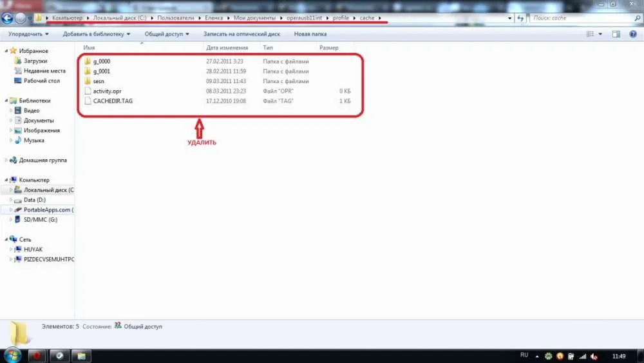Expand the Домашняя группа node
The height and width of the screenshot is (363, 644).
click(6, 160)
